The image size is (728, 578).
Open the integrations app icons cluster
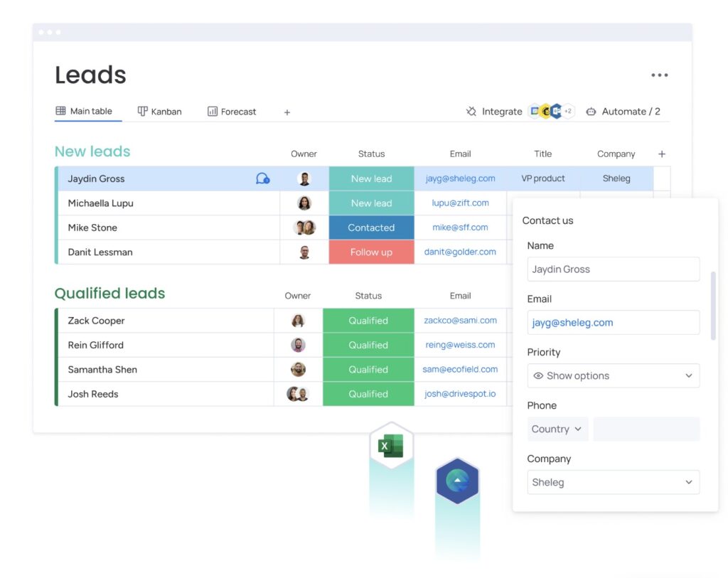(x=551, y=112)
